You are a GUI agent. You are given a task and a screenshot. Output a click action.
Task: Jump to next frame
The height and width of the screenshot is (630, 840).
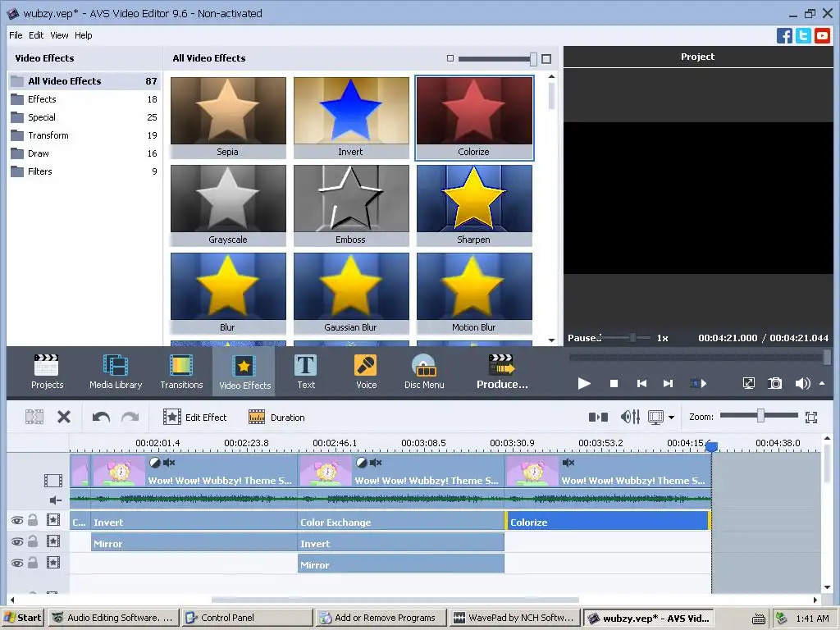668,383
